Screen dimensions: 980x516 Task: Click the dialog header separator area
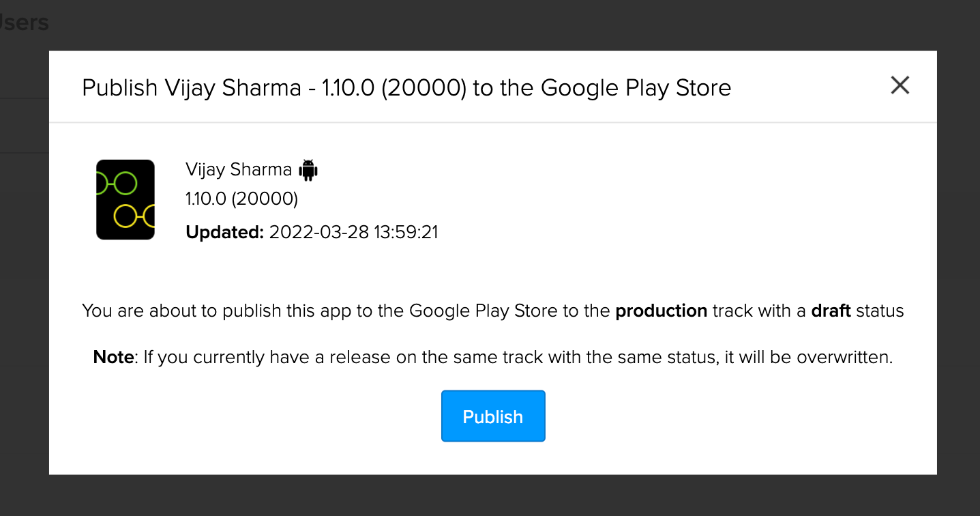pos(493,123)
